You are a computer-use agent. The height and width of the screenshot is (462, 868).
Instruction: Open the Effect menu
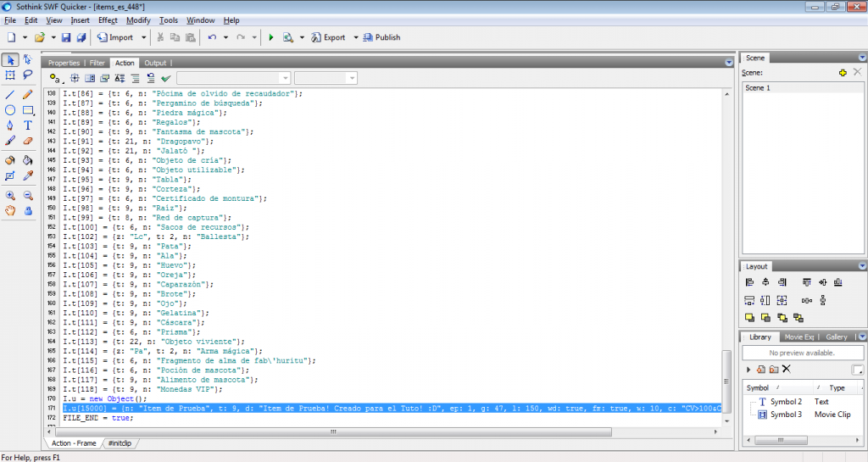tap(108, 20)
